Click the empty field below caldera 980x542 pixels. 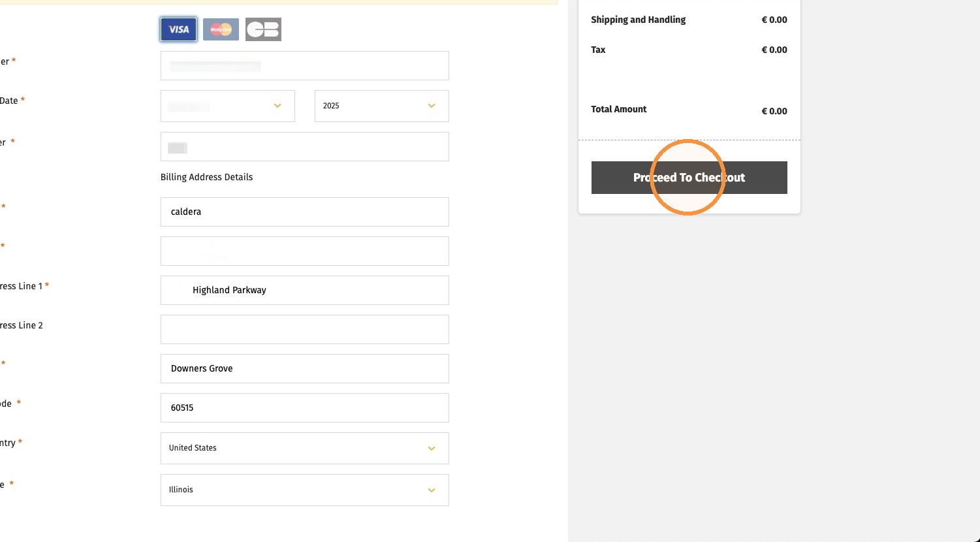tap(305, 251)
